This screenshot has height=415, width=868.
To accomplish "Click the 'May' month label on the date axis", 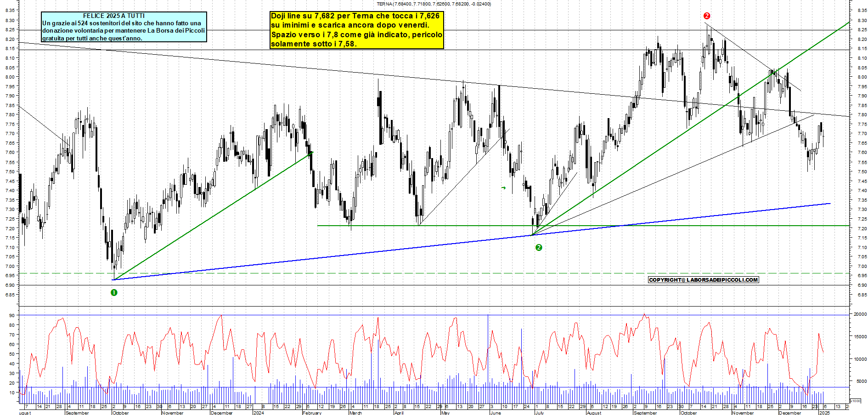I will coord(445,413).
